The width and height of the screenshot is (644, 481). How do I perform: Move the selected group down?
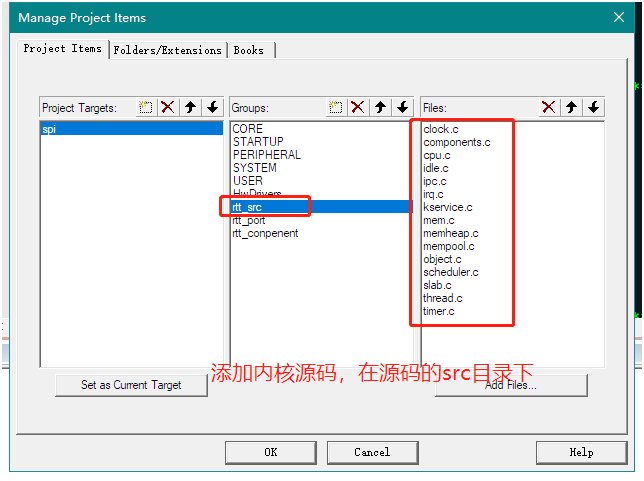pyautogui.click(x=402, y=108)
